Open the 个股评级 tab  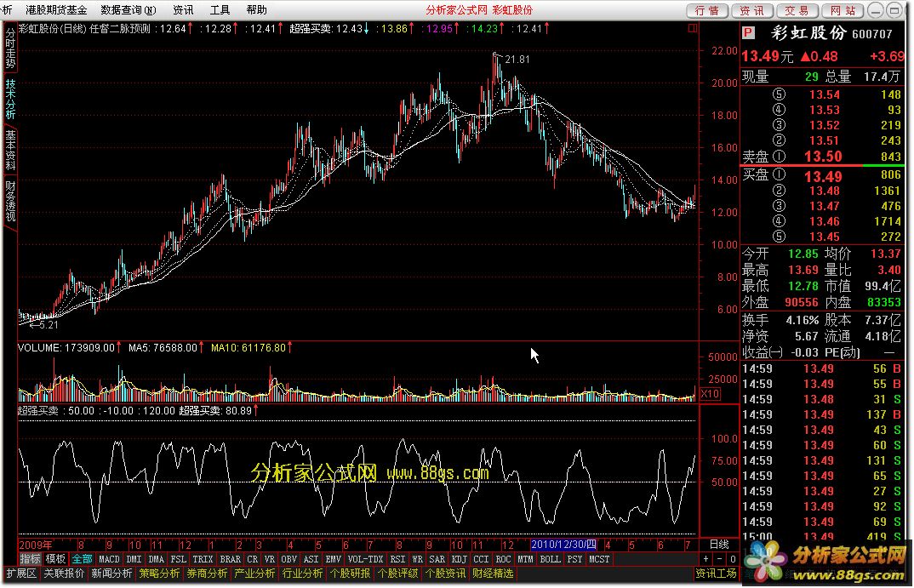(x=398, y=574)
